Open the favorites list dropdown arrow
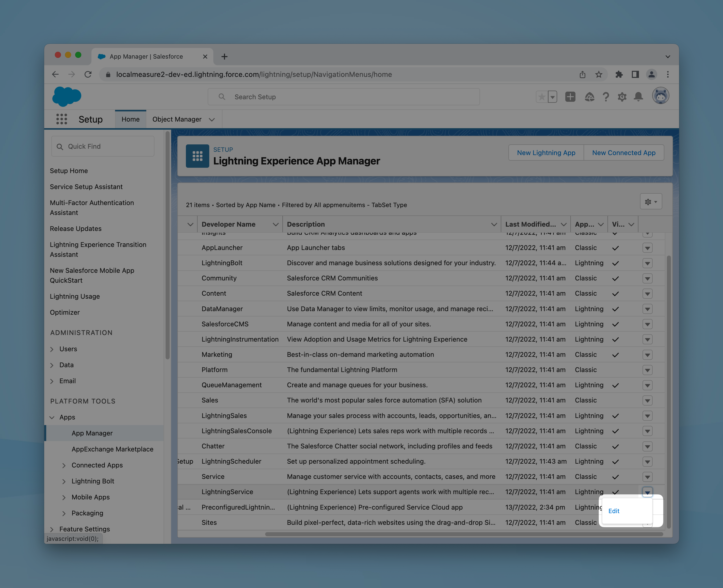This screenshot has width=723, height=588. (x=553, y=97)
